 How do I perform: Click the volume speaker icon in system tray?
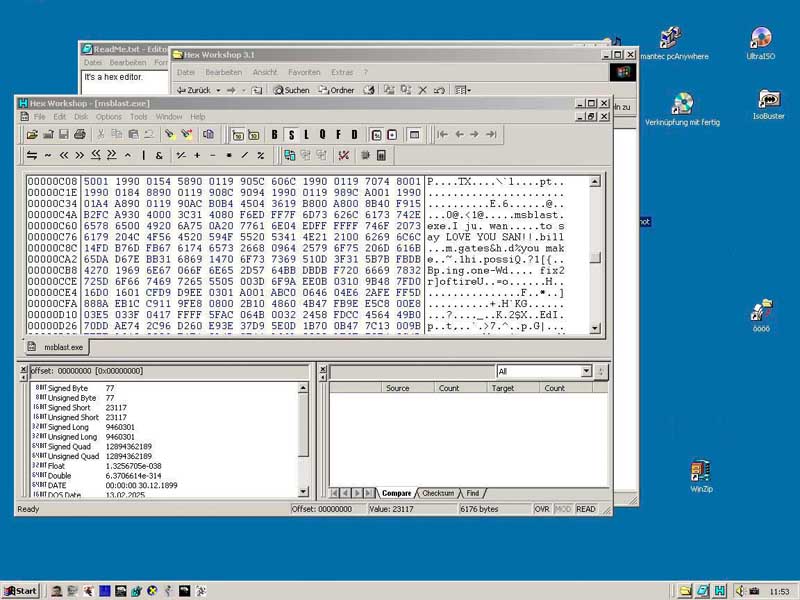[x=740, y=591]
